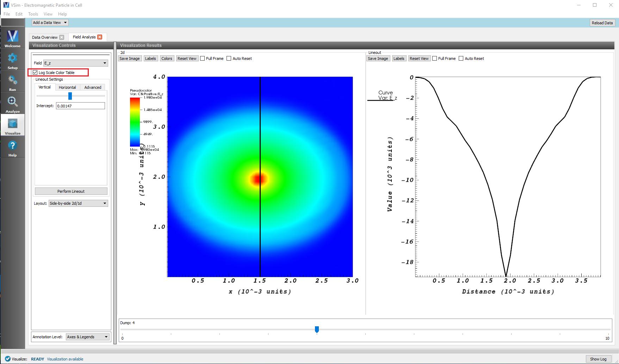
Task: Open the Tools menu
Action: (33, 14)
